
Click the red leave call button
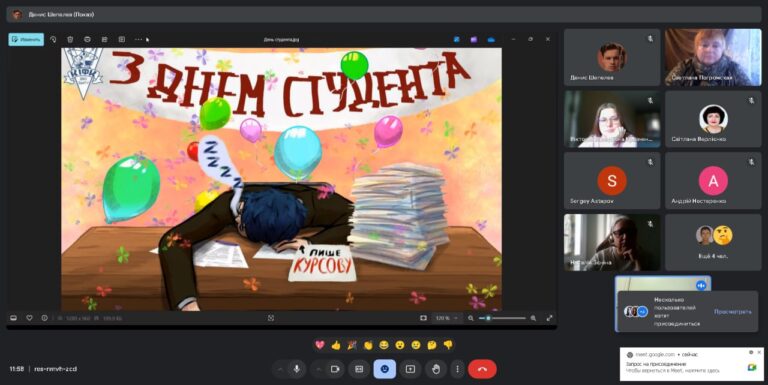tap(482, 369)
